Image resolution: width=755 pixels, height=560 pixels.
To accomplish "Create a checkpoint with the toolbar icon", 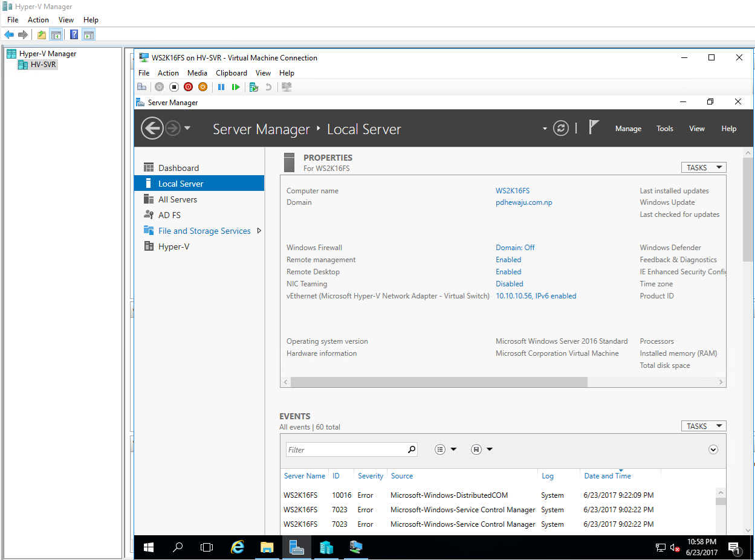I will [x=254, y=87].
